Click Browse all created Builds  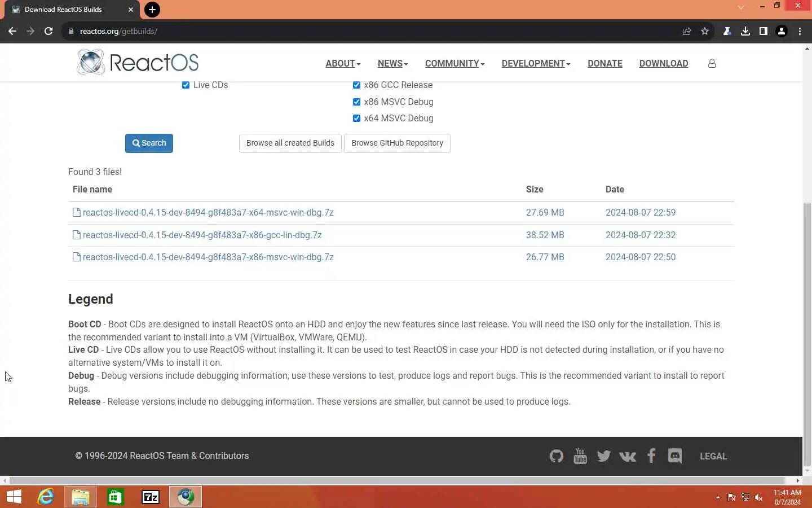(x=290, y=143)
